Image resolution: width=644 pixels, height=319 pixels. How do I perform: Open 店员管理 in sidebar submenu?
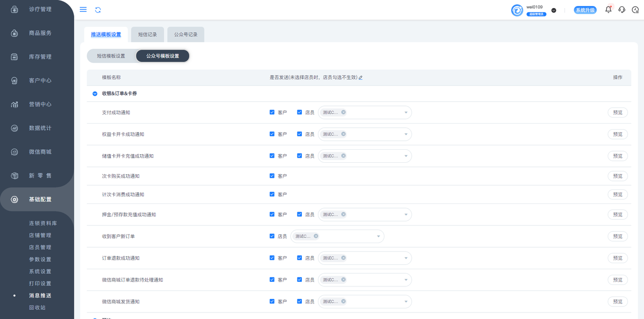[40, 247]
